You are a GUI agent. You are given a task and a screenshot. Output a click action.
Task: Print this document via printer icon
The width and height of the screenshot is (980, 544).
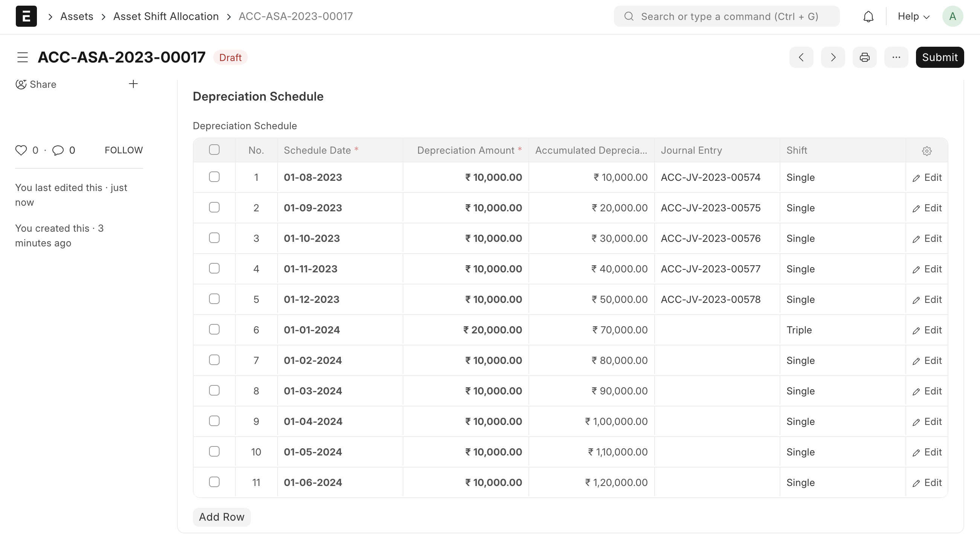click(864, 57)
